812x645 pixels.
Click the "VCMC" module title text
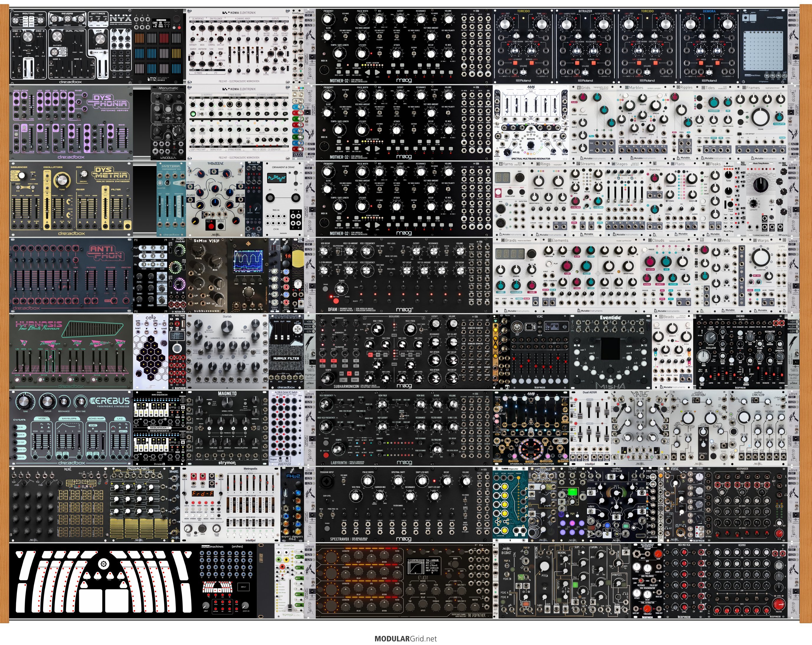(x=540, y=317)
